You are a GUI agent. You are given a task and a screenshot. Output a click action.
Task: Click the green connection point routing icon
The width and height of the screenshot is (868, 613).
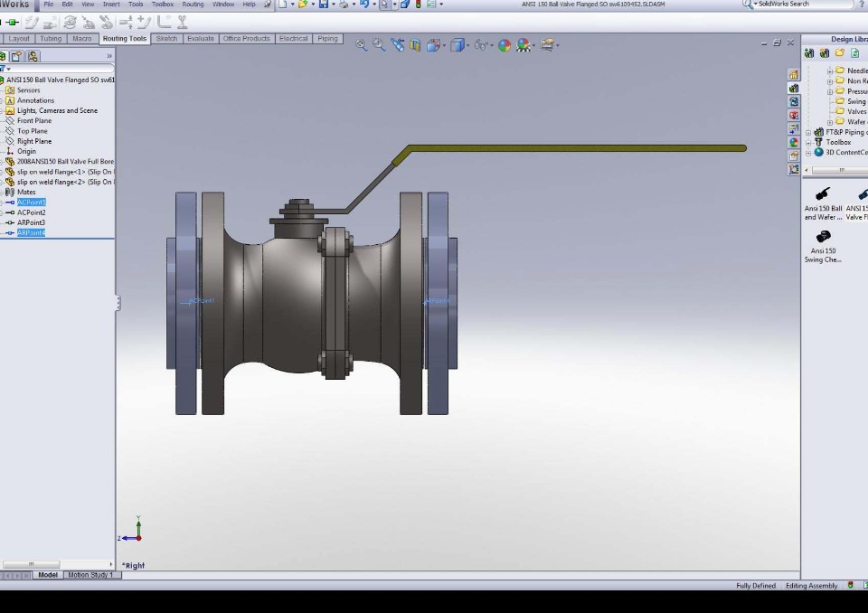13,22
